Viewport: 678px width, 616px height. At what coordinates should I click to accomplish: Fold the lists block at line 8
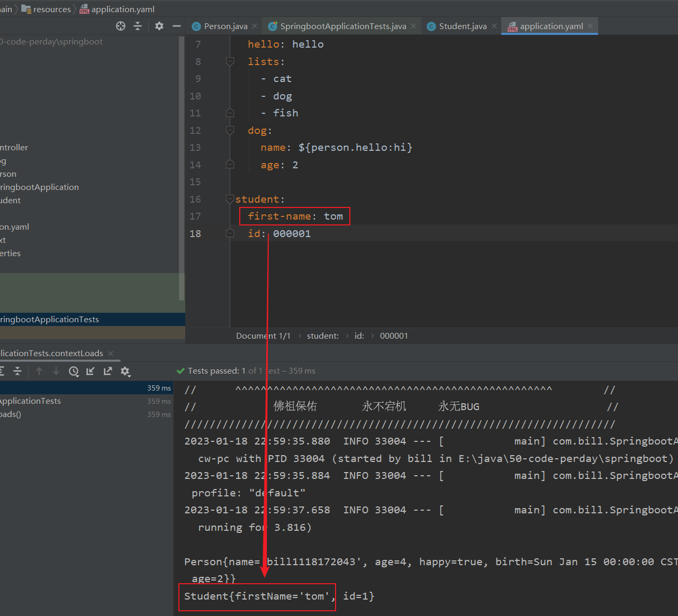[x=230, y=61]
